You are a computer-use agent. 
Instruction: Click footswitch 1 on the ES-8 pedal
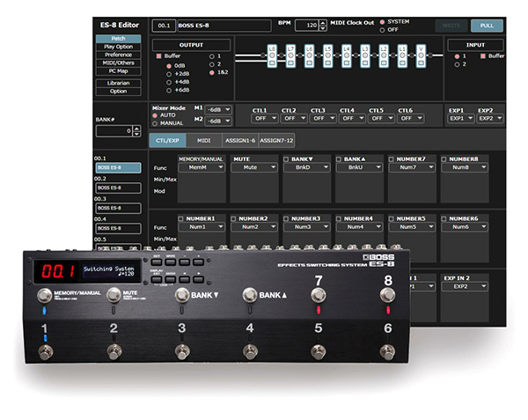(46, 352)
